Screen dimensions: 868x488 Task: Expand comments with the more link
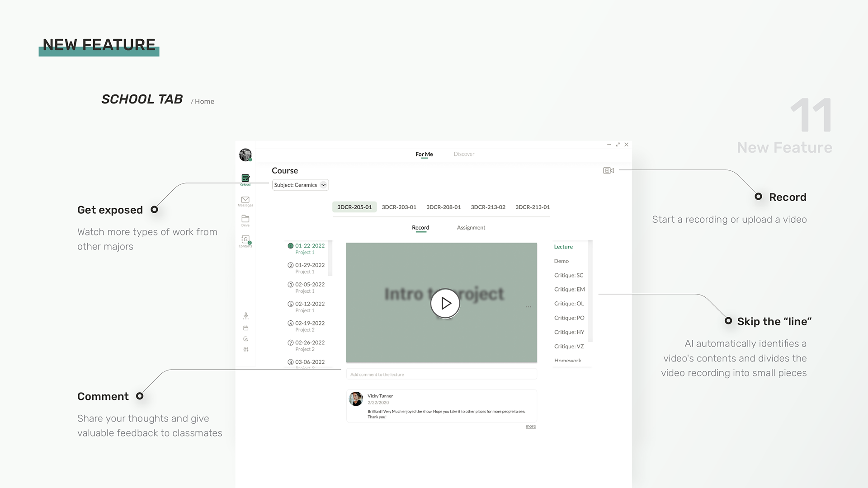click(531, 426)
